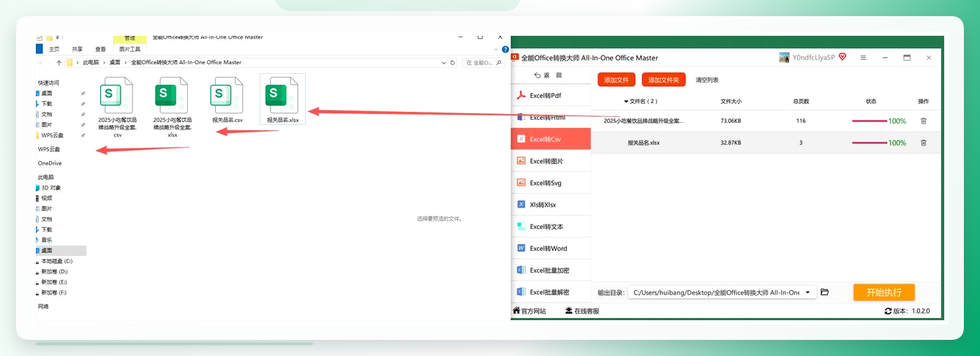Viewport: 980px width, 356px height.
Task: Click the 返回 back button in converter
Action: [x=549, y=75]
